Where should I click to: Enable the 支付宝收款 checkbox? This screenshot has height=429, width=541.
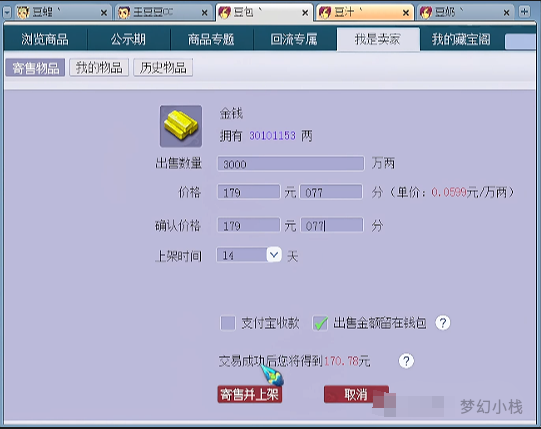[228, 323]
